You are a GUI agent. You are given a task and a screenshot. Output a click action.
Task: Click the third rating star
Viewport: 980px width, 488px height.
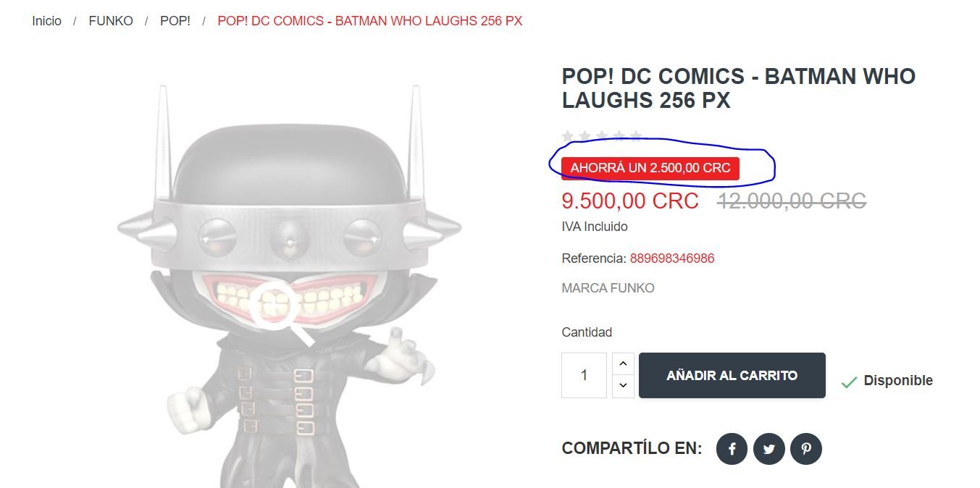point(602,136)
